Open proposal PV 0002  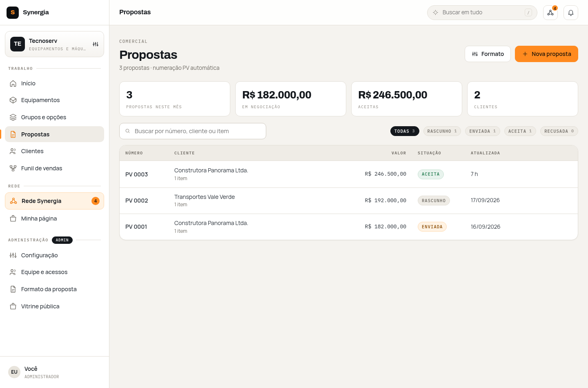click(349, 201)
